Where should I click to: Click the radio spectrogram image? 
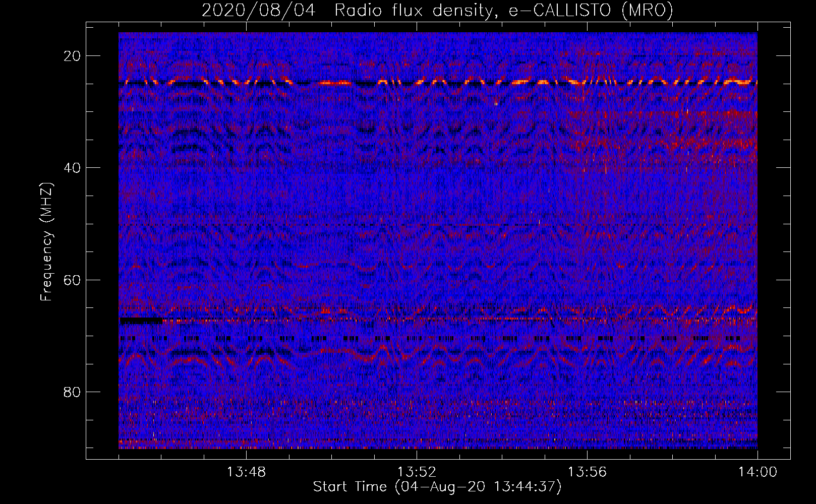(438, 240)
